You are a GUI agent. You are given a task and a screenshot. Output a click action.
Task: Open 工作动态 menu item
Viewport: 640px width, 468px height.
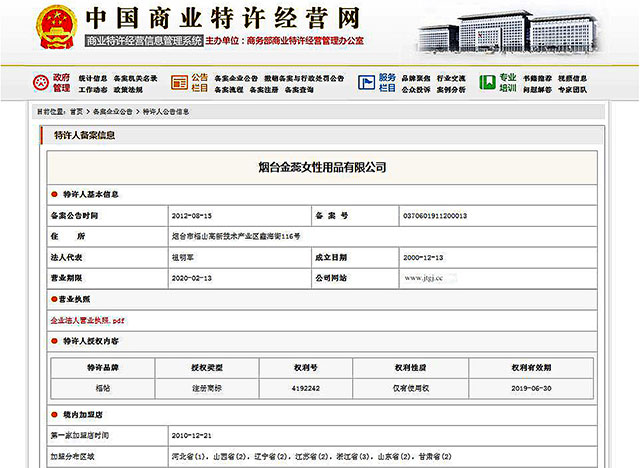tap(93, 90)
